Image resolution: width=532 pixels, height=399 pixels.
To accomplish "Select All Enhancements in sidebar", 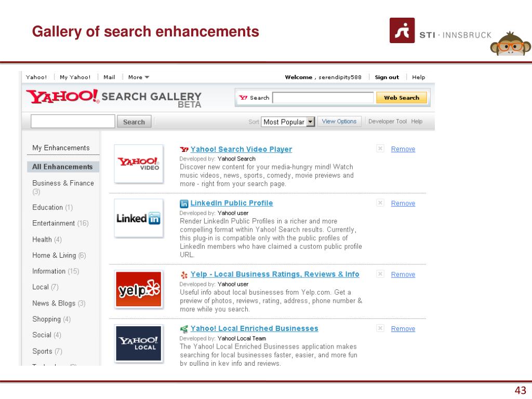I will pos(63,167).
